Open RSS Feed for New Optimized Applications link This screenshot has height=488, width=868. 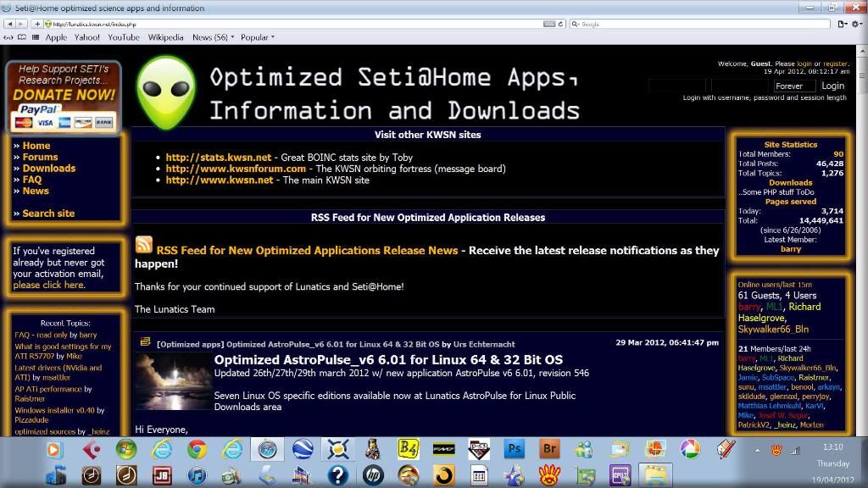(307, 251)
